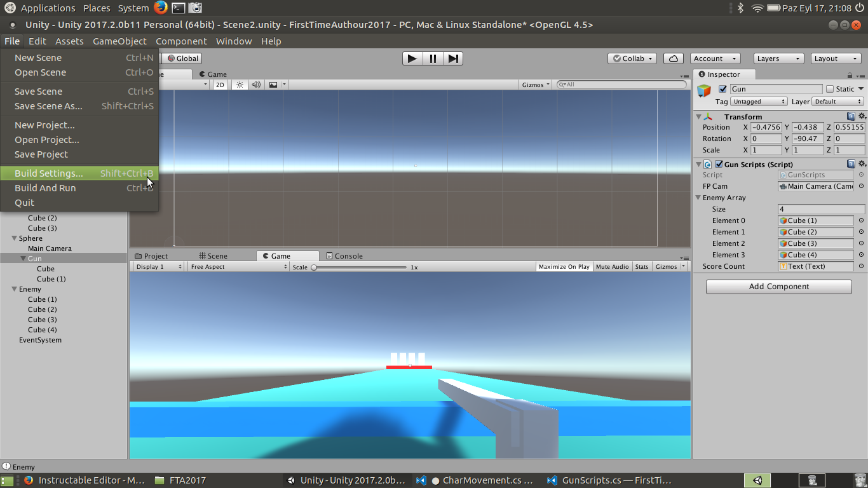Screen dimensions: 868x488
Task: Collapse the Sphere hierarchy item
Action: tap(15, 238)
